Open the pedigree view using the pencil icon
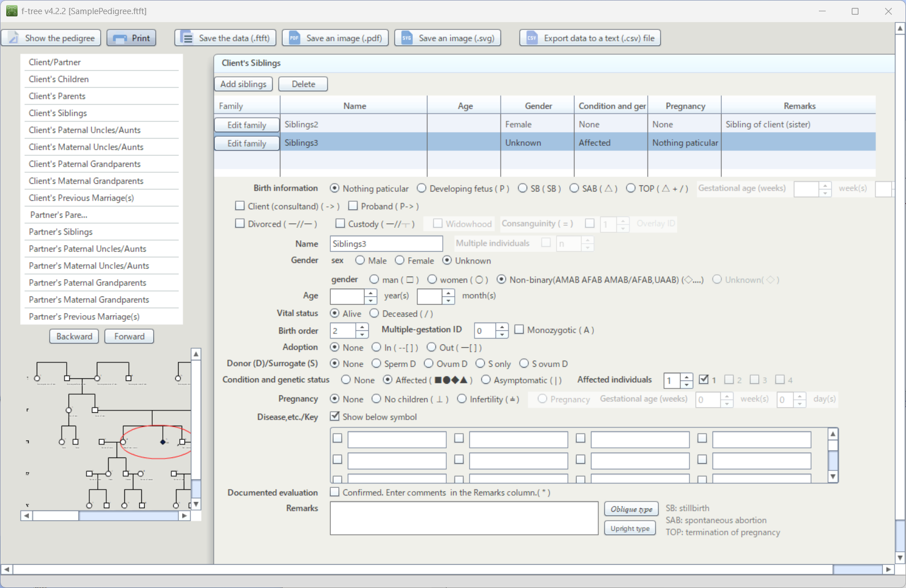Screen dimensions: 906x588 click(13, 38)
